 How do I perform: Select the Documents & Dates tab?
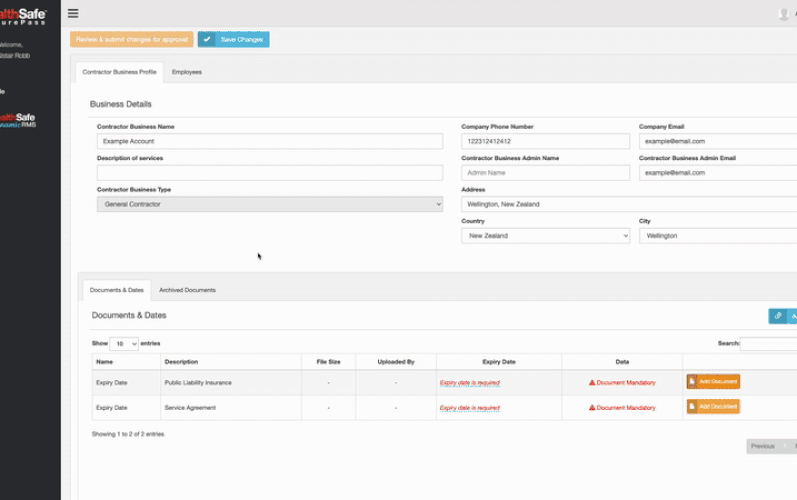[x=116, y=290]
